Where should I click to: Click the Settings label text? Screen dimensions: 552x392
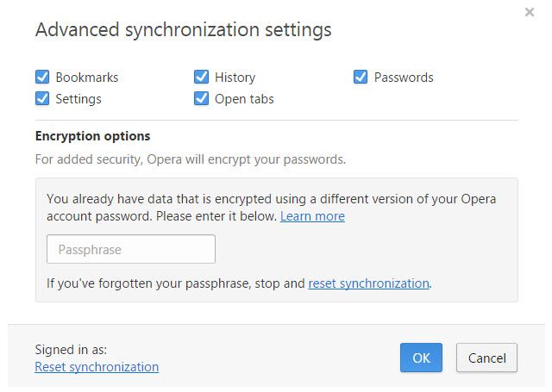(78, 99)
